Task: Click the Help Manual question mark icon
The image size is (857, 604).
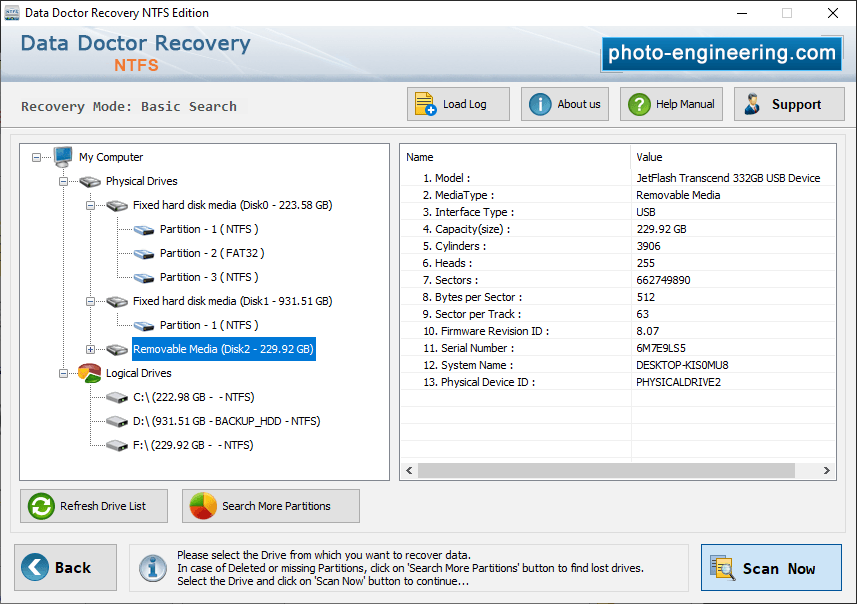Action: (x=639, y=104)
